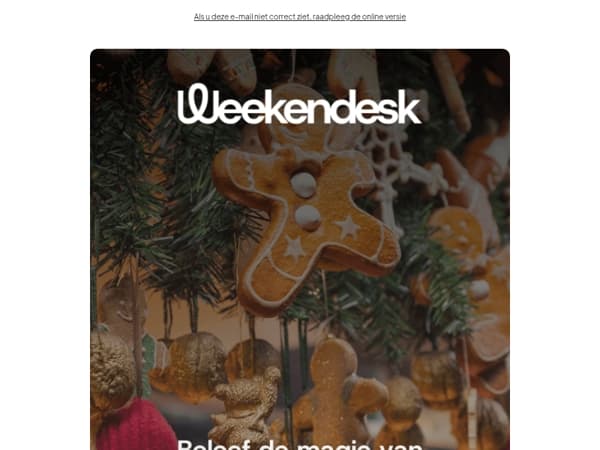
Task: Click the partially visible headline text at bottom
Action: (x=300, y=444)
